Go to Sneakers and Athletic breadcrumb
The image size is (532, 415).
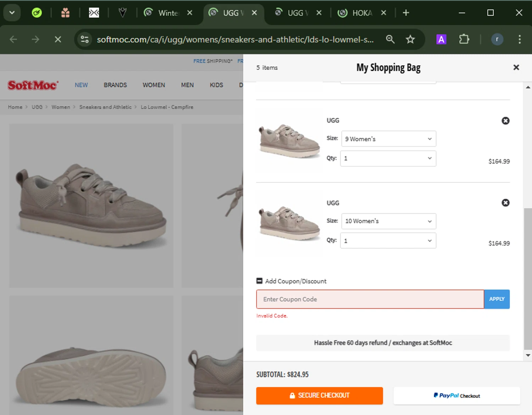105,107
